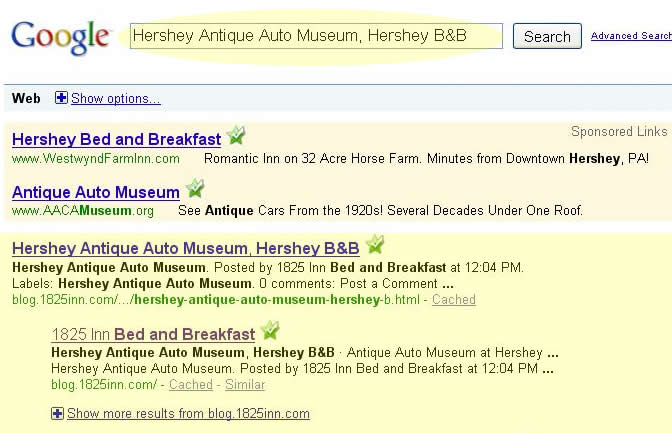Star the Hershey Bed and Breakfast ad
The height and width of the screenshot is (433, 672).
click(x=236, y=135)
